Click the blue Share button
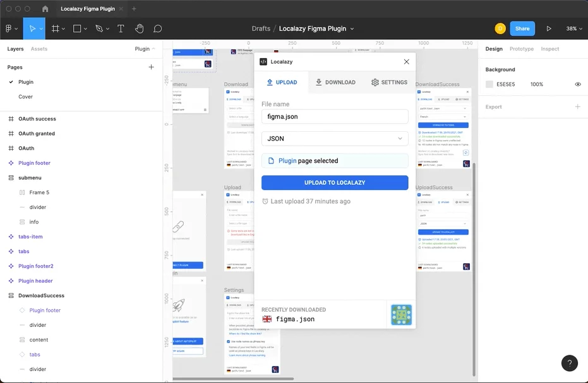 [x=522, y=28]
